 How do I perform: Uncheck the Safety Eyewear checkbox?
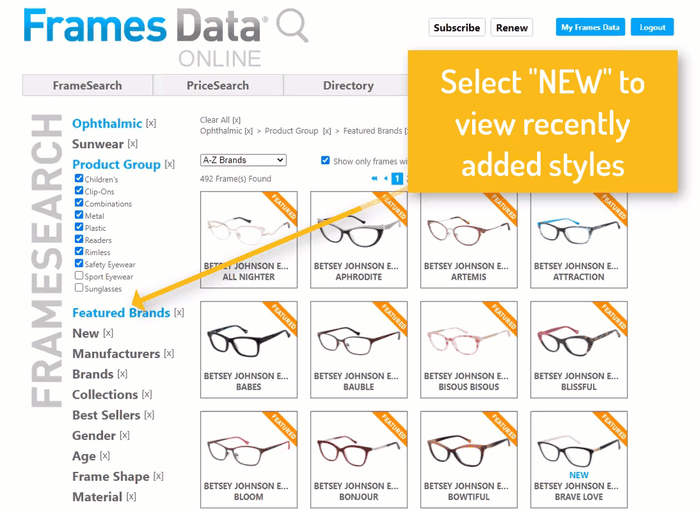click(x=79, y=263)
